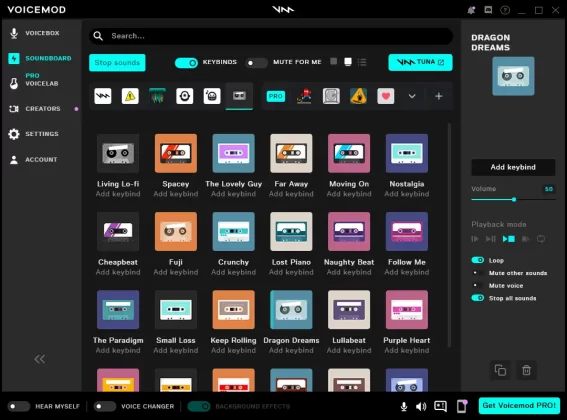567x420 pixels.
Task: Select play/stop playback mode
Action: coord(508,239)
